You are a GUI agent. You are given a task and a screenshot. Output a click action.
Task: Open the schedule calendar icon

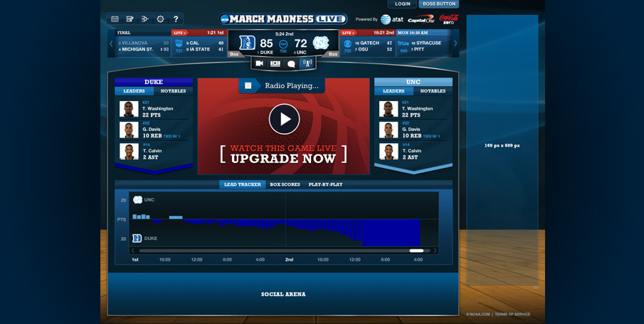[x=115, y=19]
